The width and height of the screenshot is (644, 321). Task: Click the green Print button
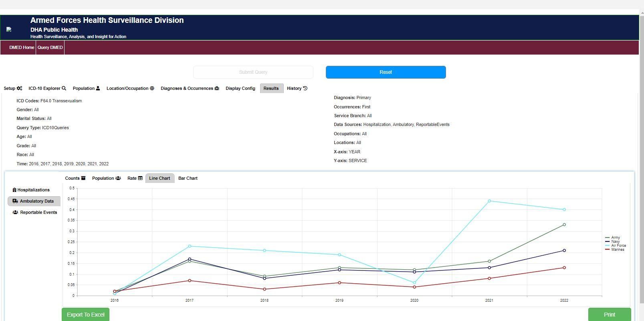[x=609, y=315]
